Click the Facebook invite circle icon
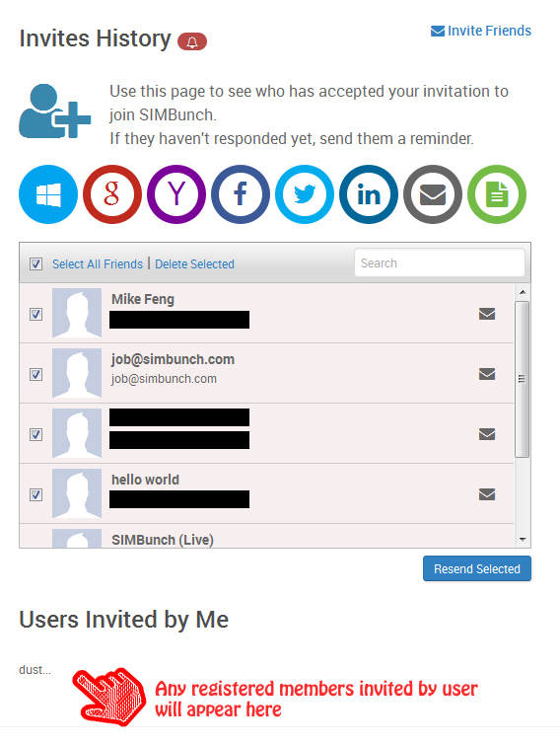The width and height of the screenshot is (560, 745). [x=241, y=194]
